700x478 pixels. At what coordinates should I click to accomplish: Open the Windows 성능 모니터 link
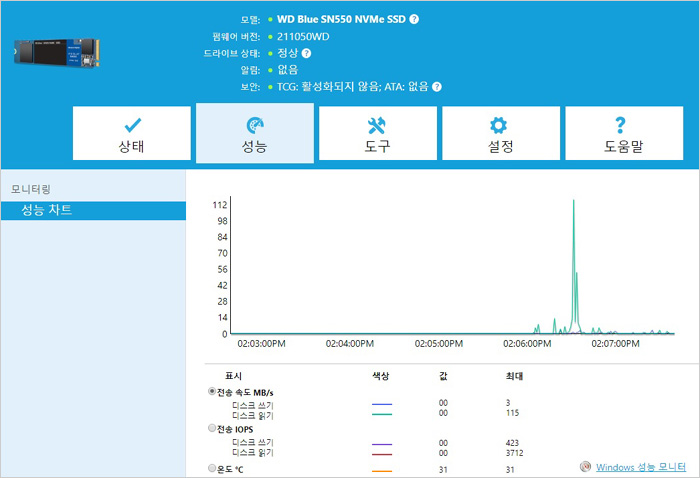pos(641,467)
